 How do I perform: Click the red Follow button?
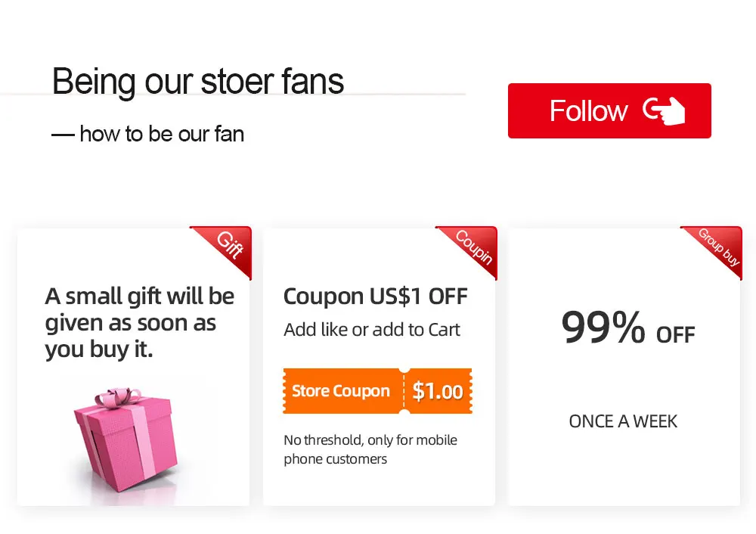pyautogui.click(x=609, y=111)
